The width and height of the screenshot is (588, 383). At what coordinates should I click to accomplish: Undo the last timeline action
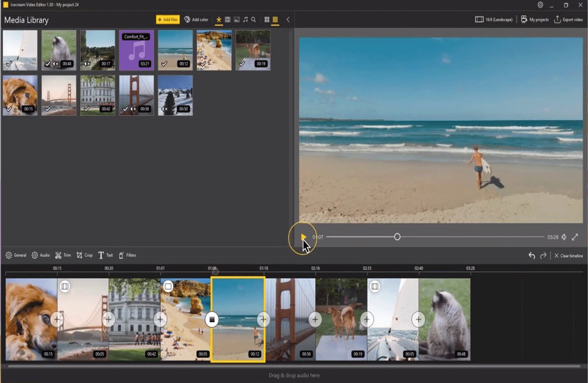531,256
